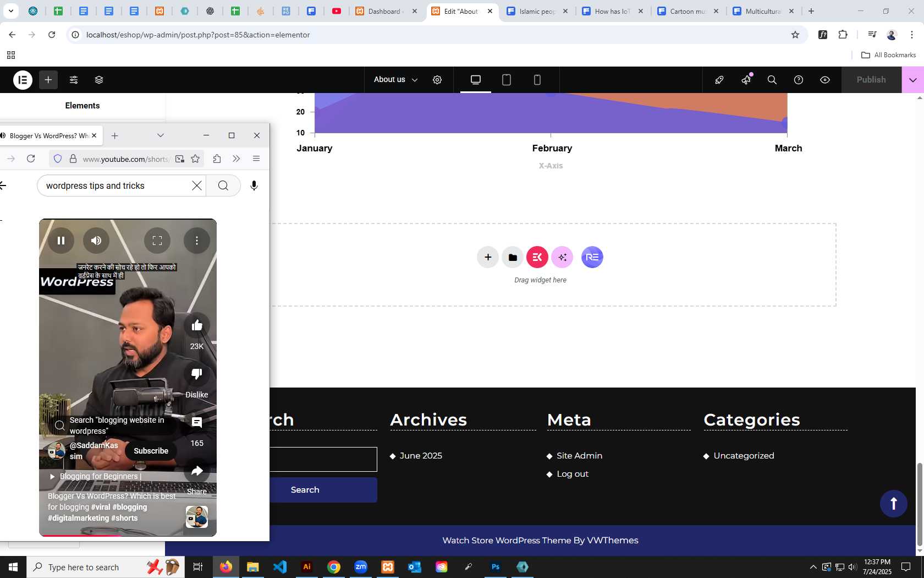The width and height of the screenshot is (924, 578).
Task: Open the rocket launch icon in Elementor bar
Action: (x=719, y=80)
